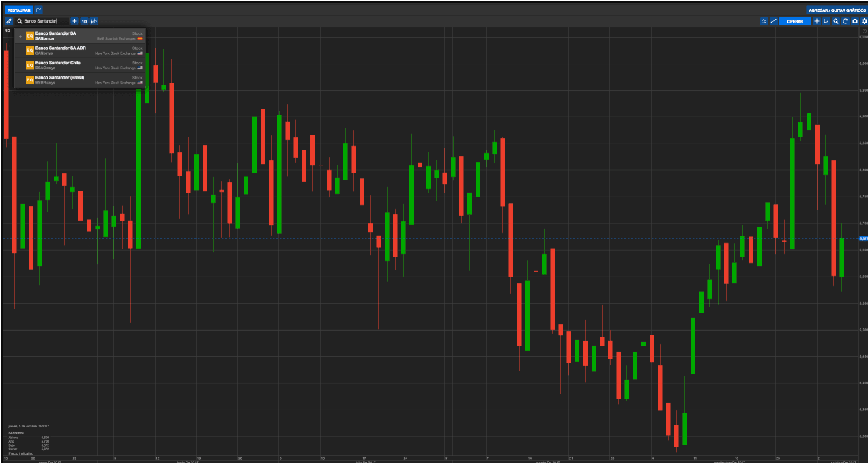Click AGREGAR / QUITAR GRÁFICOS button
The width and height of the screenshot is (868, 463).
pyautogui.click(x=837, y=10)
